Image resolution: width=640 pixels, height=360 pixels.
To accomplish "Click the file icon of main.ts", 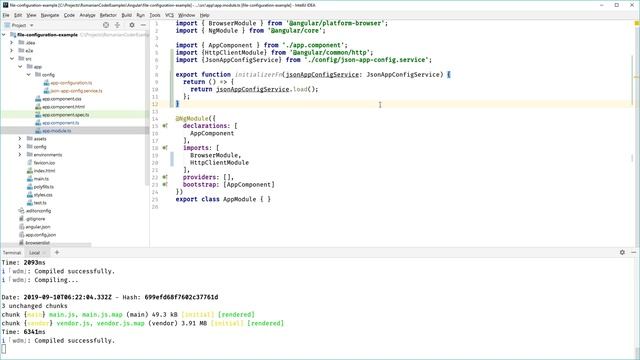I will [x=30, y=179].
